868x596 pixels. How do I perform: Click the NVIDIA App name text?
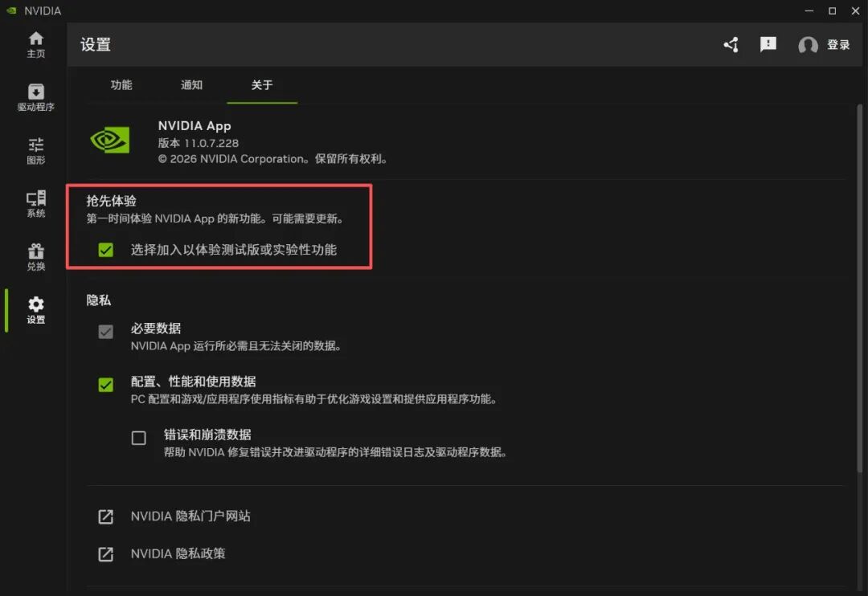pyautogui.click(x=194, y=125)
